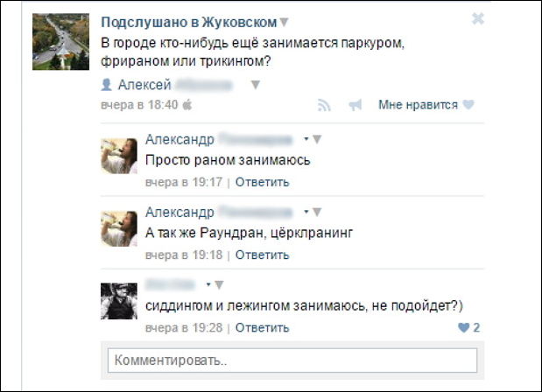Click the avatar on the сиддингом comment

pos(118,300)
